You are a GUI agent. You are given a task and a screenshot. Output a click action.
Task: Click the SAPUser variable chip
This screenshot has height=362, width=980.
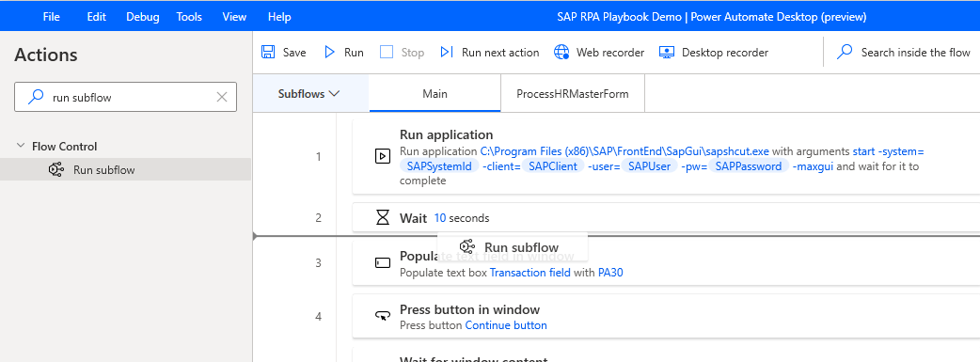click(649, 166)
